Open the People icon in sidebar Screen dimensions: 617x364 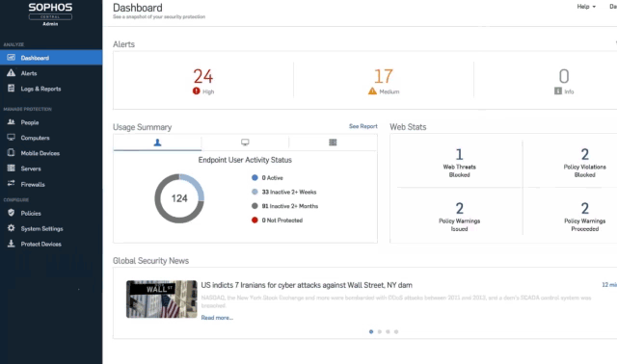[11, 122]
